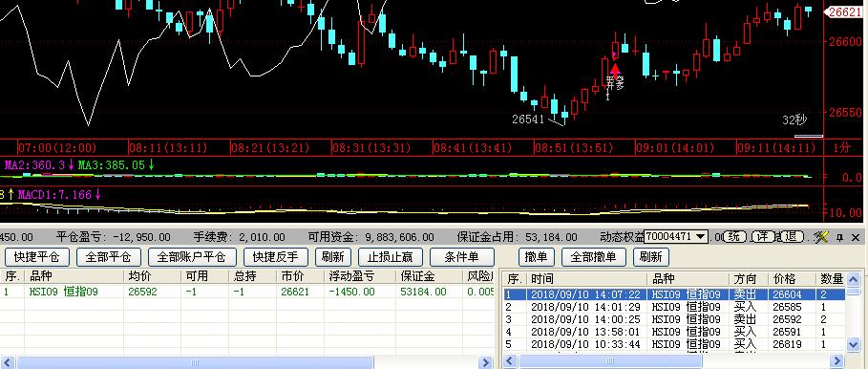This screenshot has width=868, height=369.
Task: Open the 条件单 conditional order button
Action: click(x=461, y=257)
